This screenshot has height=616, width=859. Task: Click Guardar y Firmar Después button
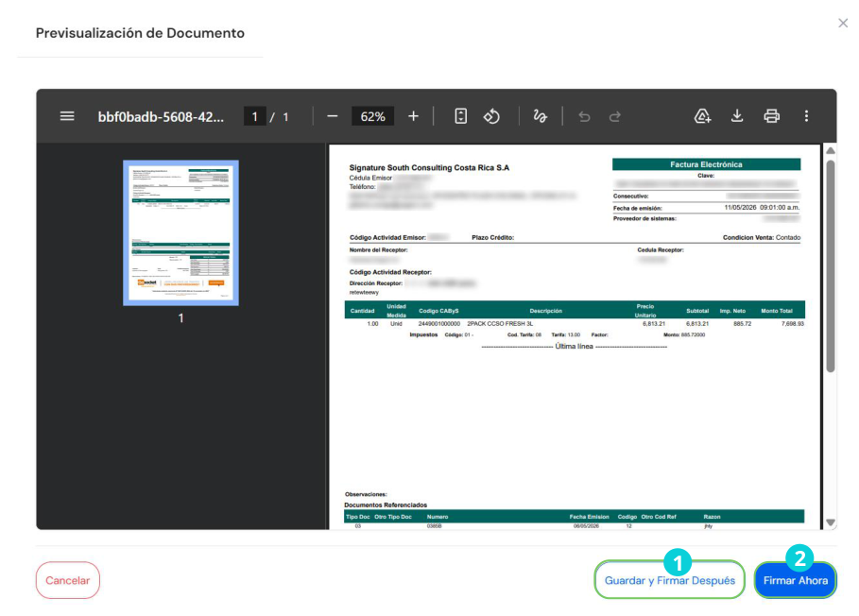pyautogui.click(x=669, y=580)
